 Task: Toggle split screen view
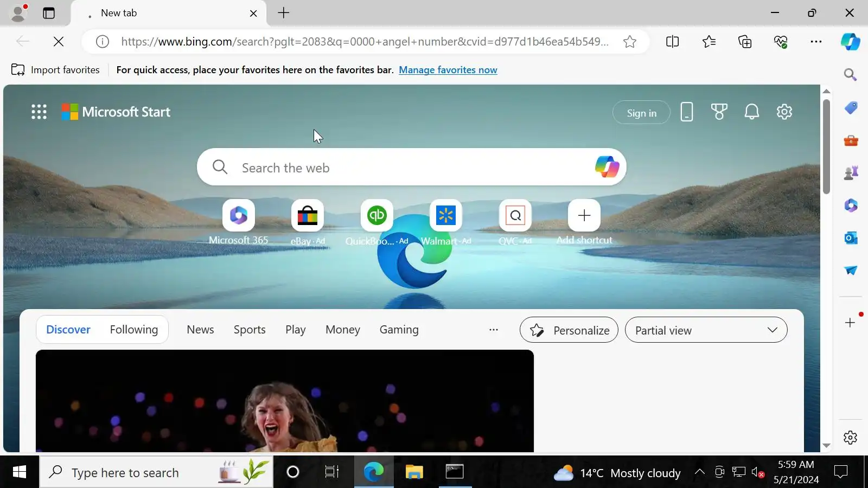672,42
